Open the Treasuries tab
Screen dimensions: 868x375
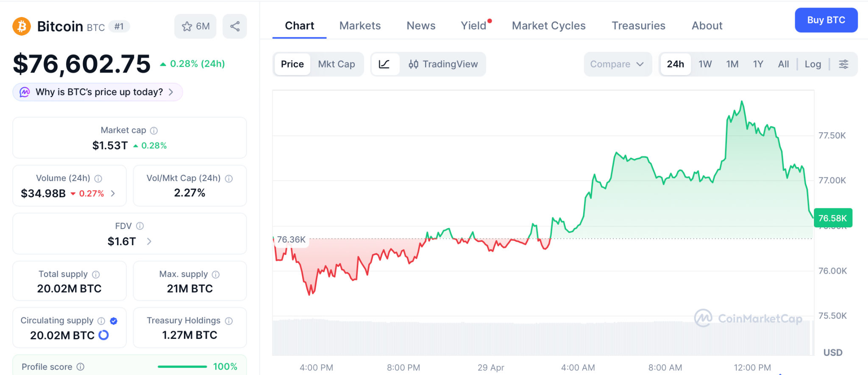[638, 26]
